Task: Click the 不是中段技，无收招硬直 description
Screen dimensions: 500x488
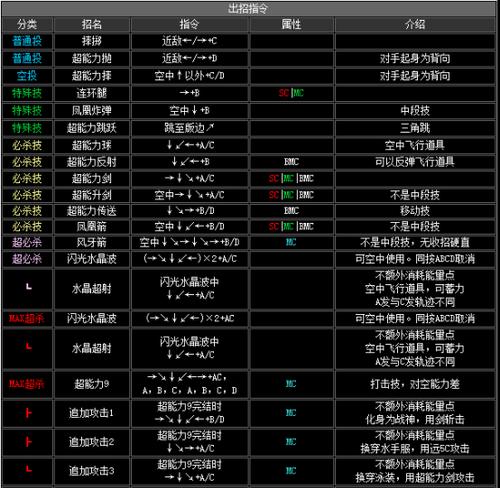Action: click(x=415, y=242)
